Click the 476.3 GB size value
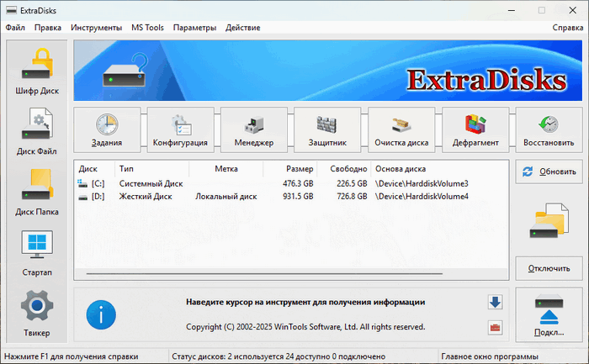The image size is (589, 364). (x=298, y=183)
